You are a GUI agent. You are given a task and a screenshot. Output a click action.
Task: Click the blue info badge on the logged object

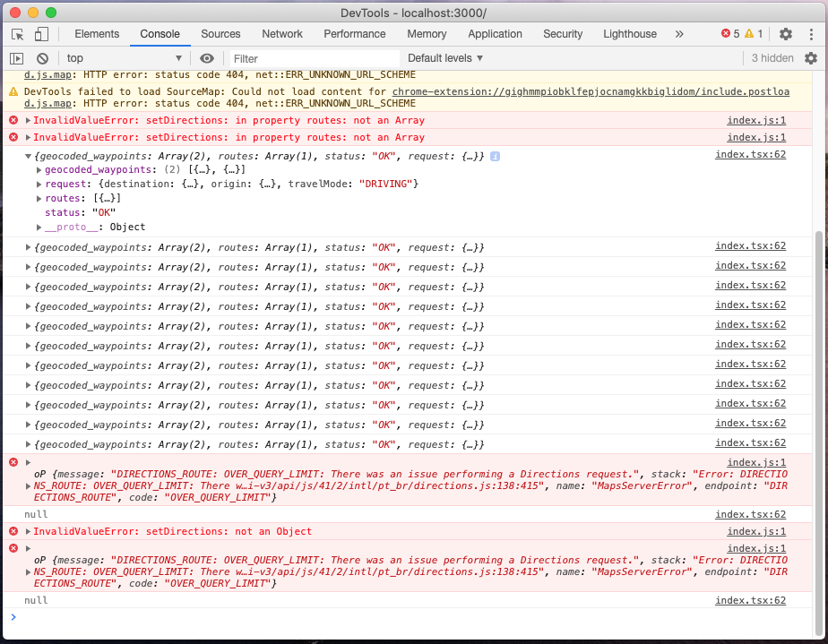point(495,155)
